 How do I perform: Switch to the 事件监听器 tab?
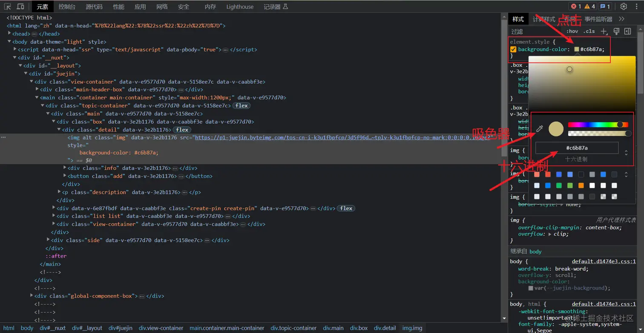tap(598, 19)
